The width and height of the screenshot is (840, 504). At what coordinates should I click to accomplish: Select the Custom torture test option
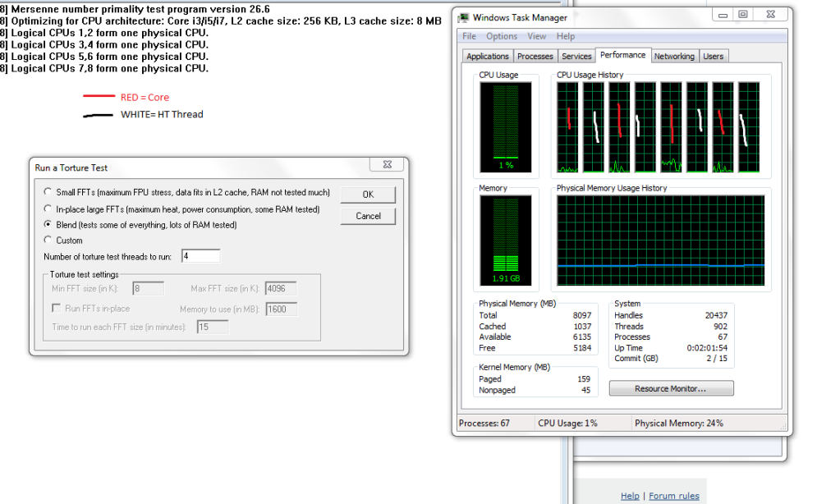(x=48, y=240)
